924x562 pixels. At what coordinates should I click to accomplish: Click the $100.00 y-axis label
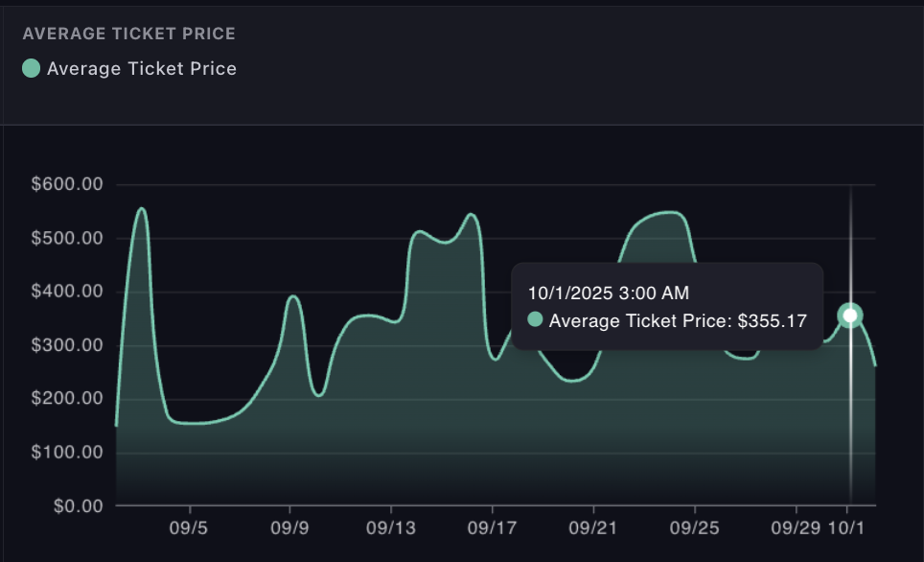pyautogui.click(x=68, y=452)
